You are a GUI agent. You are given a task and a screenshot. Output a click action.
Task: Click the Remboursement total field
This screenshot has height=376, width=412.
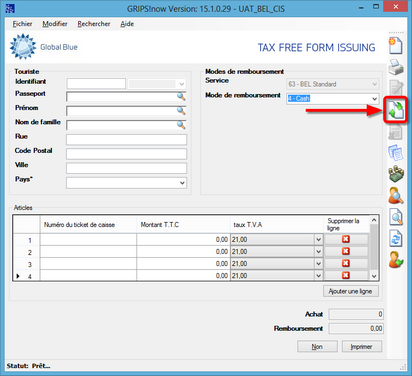coord(356,329)
